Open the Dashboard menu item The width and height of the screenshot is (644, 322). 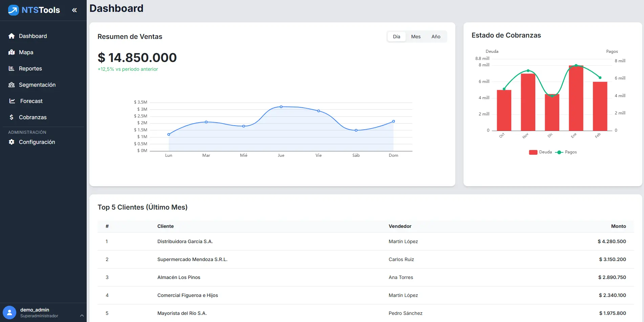(x=33, y=36)
